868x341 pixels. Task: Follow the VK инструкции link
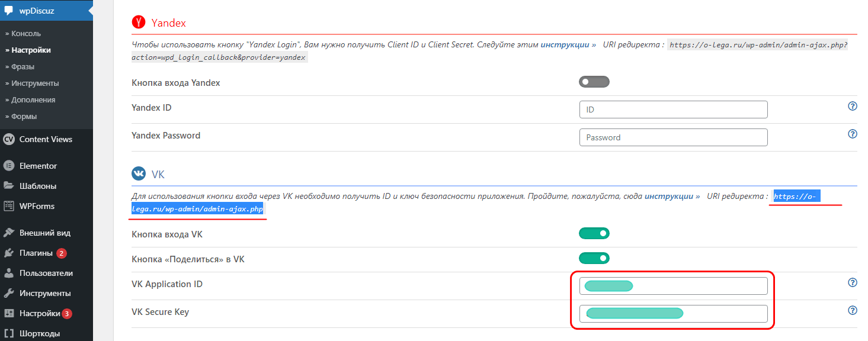click(x=672, y=196)
